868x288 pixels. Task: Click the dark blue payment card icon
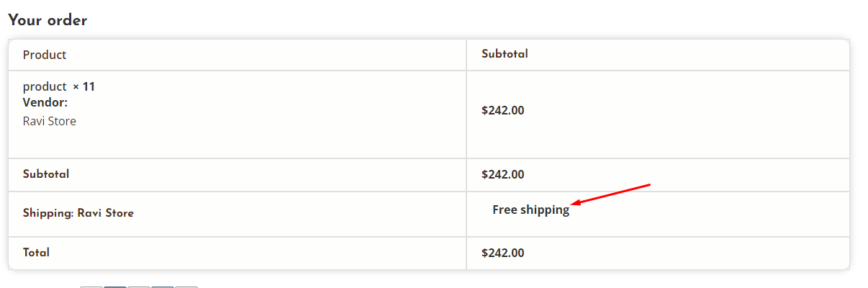[x=115, y=287]
